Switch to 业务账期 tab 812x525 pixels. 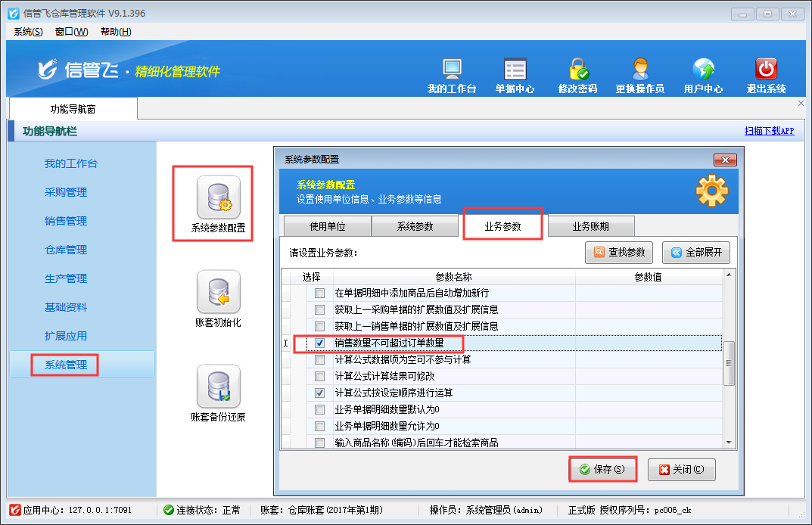tap(590, 226)
